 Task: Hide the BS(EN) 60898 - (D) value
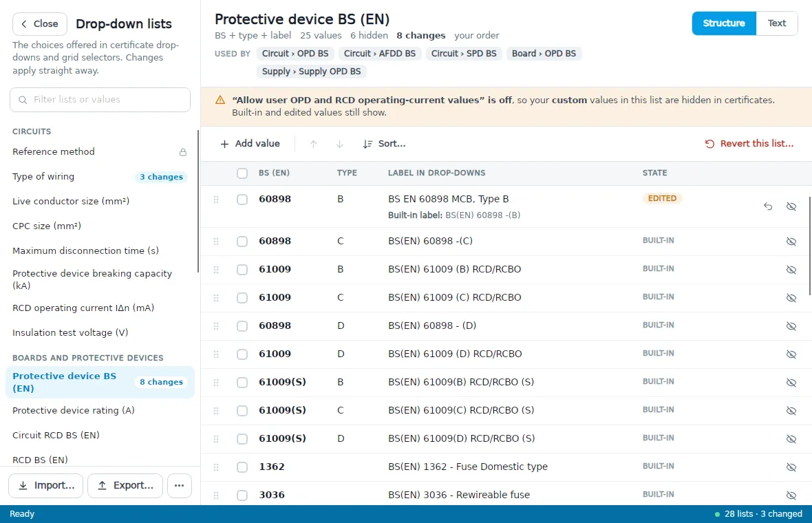point(791,326)
